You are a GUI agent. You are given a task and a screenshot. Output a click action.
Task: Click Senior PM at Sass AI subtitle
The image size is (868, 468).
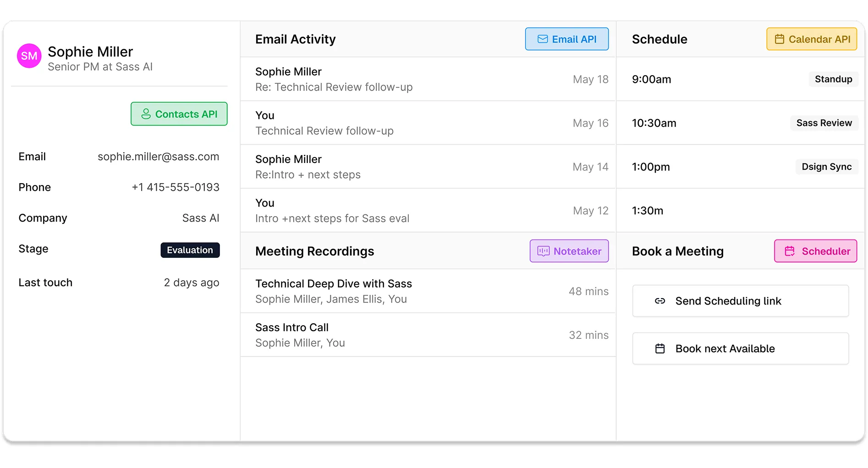pos(100,67)
